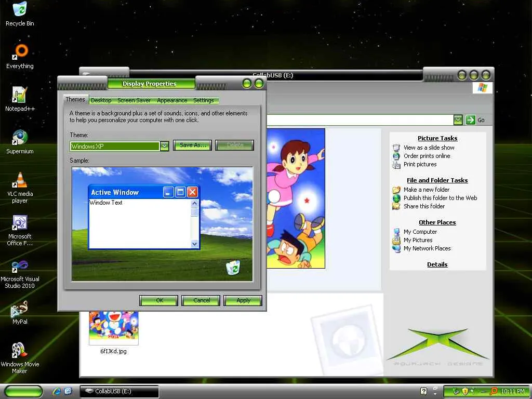Switch to the Screen Saver tab

pyautogui.click(x=134, y=100)
